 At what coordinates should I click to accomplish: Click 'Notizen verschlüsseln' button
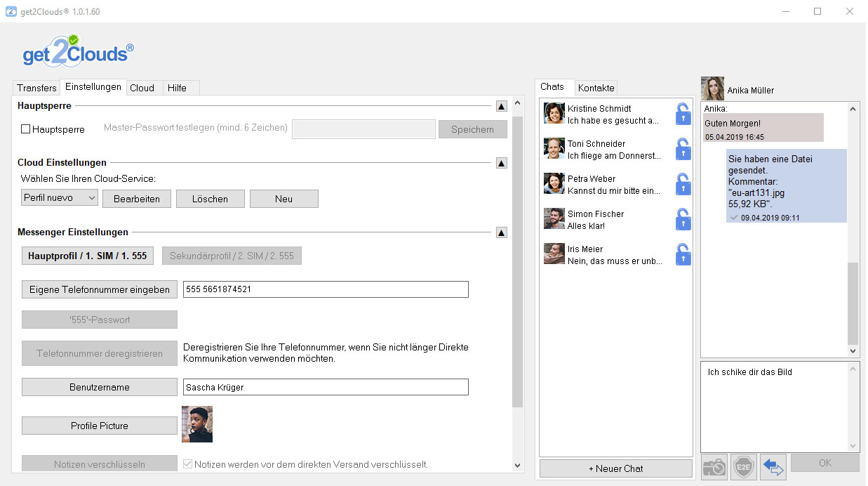pos(100,464)
